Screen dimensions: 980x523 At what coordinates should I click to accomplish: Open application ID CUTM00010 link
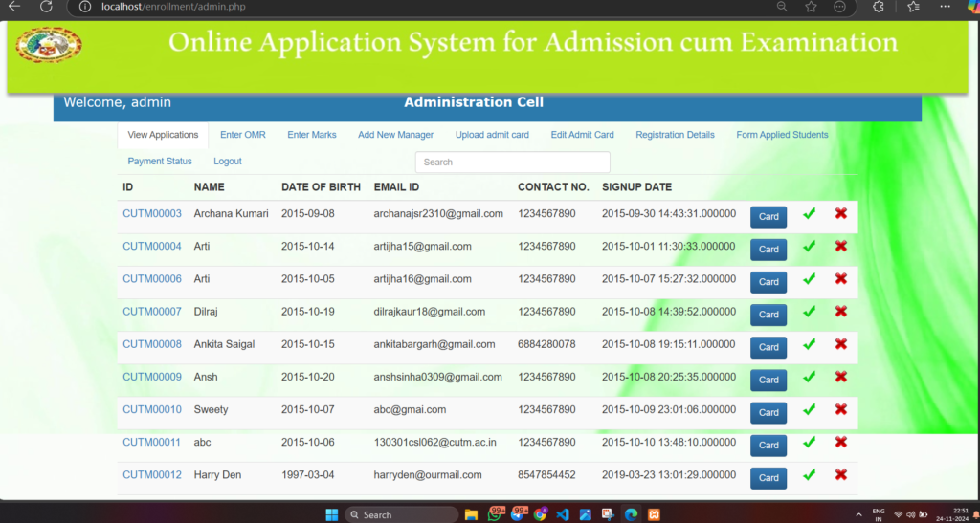pyautogui.click(x=152, y=409)
